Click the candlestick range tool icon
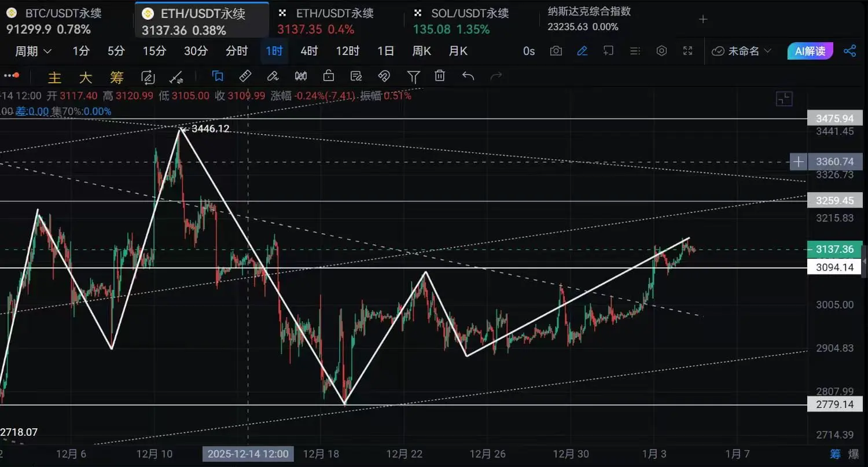This screenshot has height=467, width=868. [x=301, y=76]
